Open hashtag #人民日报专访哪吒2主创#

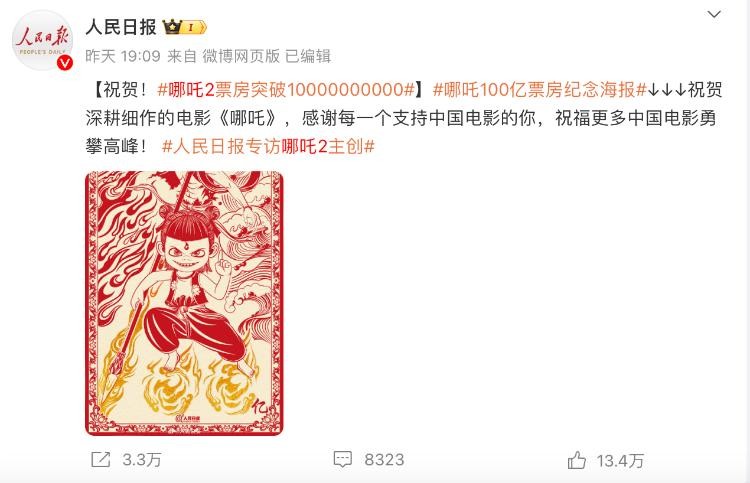pyautogui.click(x=268, y=146)
